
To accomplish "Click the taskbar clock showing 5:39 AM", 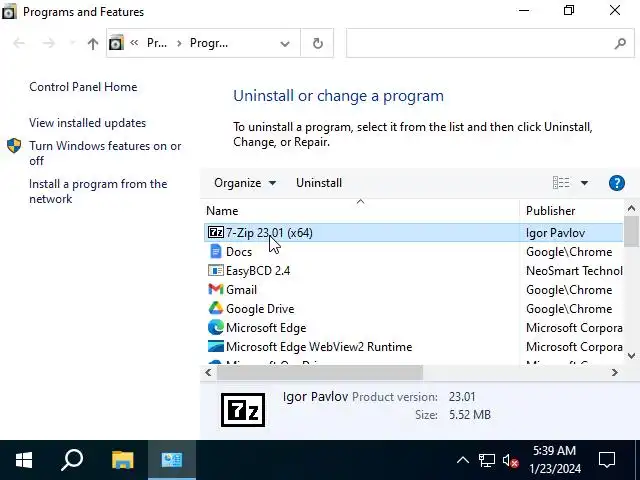I will pos(555,460).
